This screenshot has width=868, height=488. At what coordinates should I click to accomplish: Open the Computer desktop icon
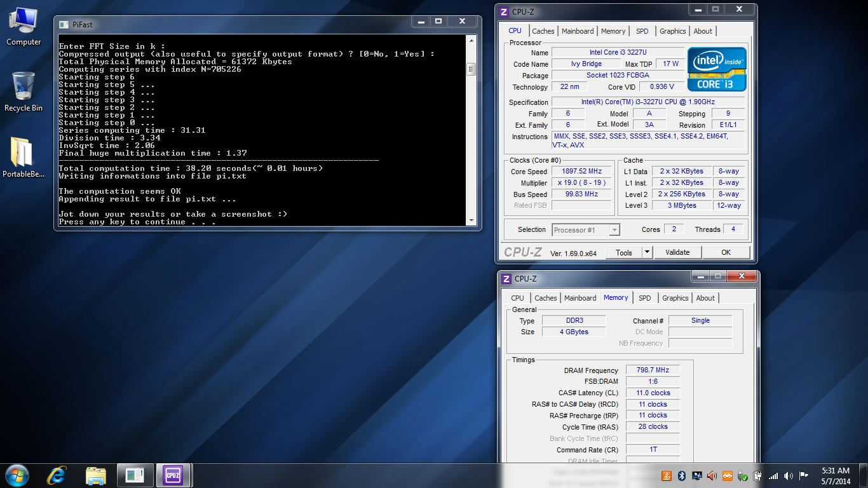(24, 25)
